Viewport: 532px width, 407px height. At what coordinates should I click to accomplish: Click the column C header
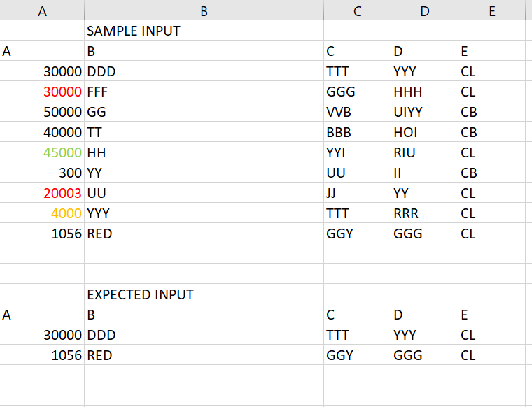coord(357,10)
